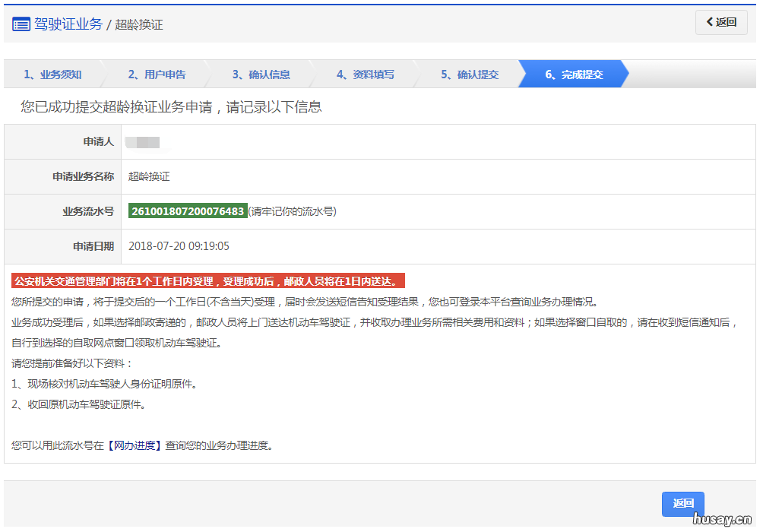
Task: Click the (请牢记你的流水号) hint text
Action: [293, 211]
